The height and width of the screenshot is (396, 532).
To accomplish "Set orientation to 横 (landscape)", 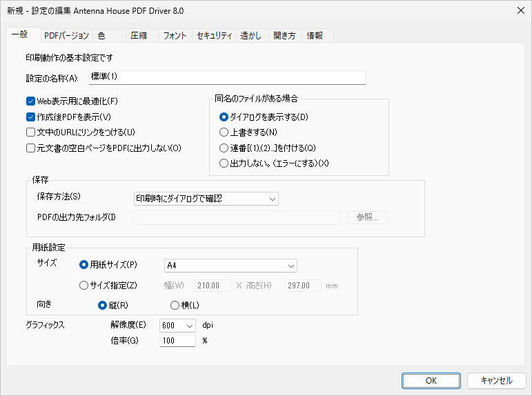I will tap(175, 305).
